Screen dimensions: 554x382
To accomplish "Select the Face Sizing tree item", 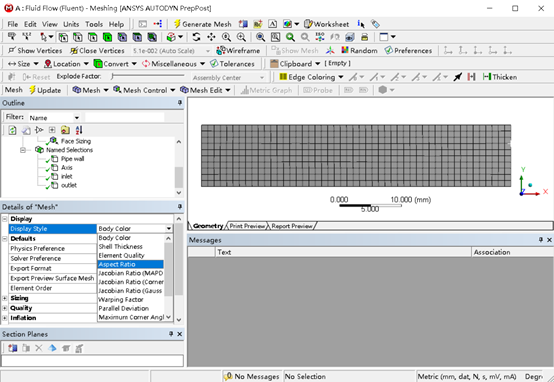I will (76, 141).
